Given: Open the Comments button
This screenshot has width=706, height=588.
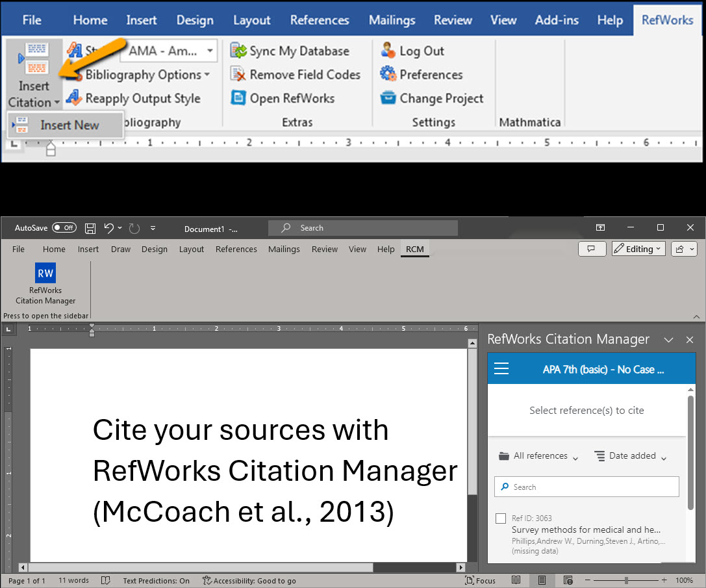Looking at the screenshot, I should click(x=592, y=249).
